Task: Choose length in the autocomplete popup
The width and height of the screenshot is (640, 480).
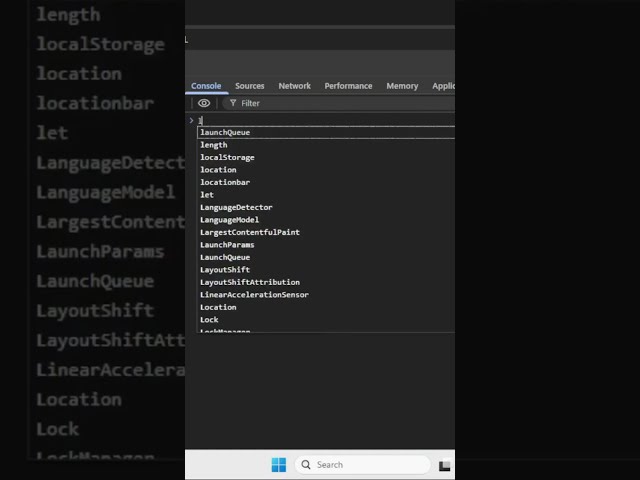Action: click(326, 145)
